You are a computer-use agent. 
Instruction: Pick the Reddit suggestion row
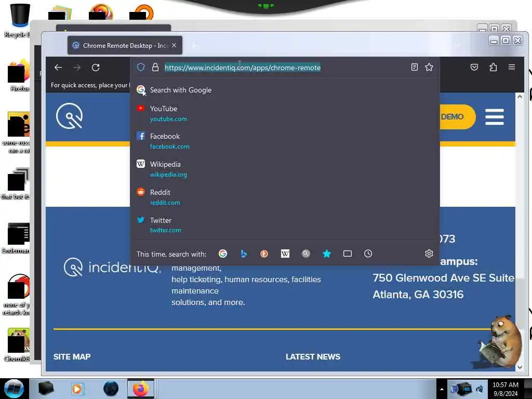285,197
